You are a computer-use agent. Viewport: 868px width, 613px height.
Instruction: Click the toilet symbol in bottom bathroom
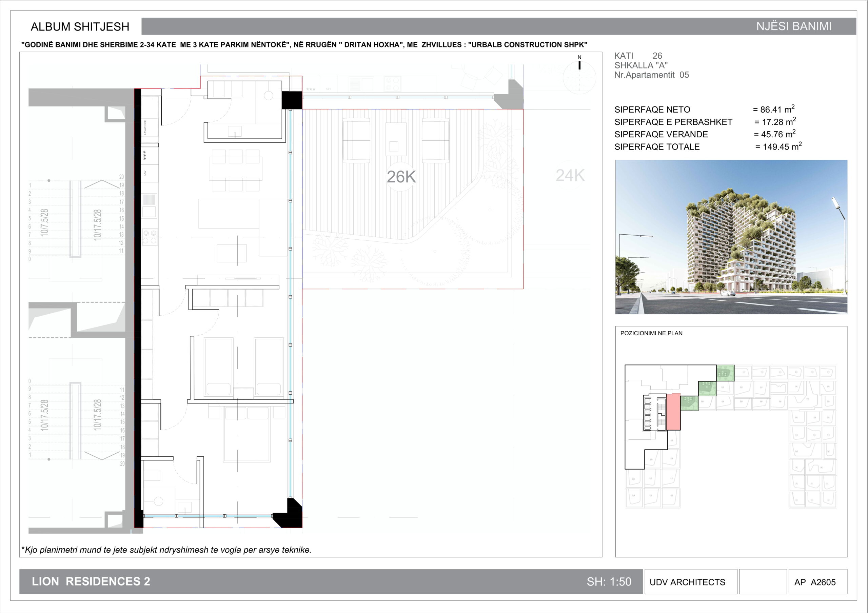click(x=158, y=501)
